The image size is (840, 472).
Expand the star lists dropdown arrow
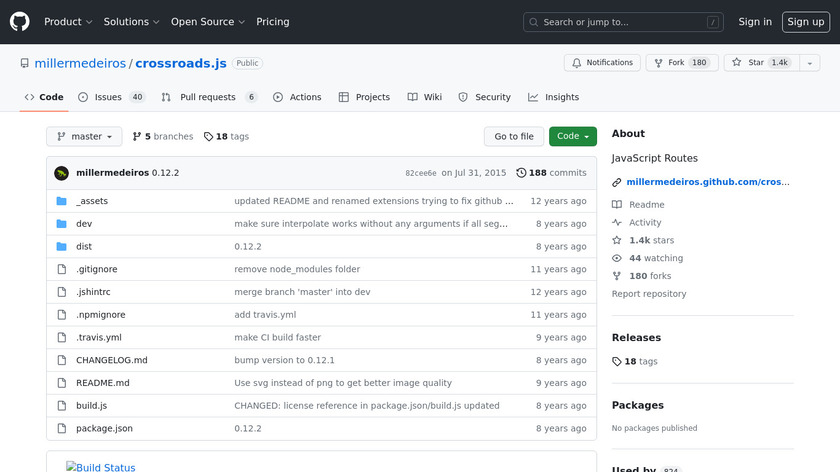click(810, 63)
